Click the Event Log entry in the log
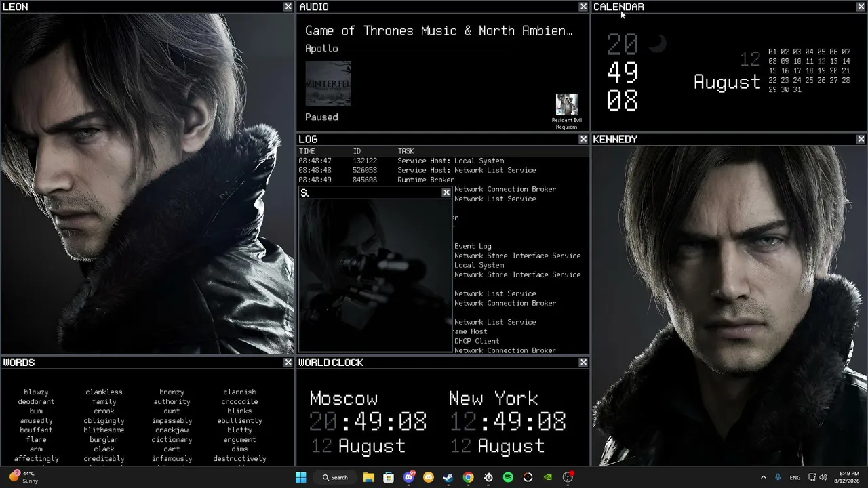Viewport: 868px width, 488px height. (473, 246)
